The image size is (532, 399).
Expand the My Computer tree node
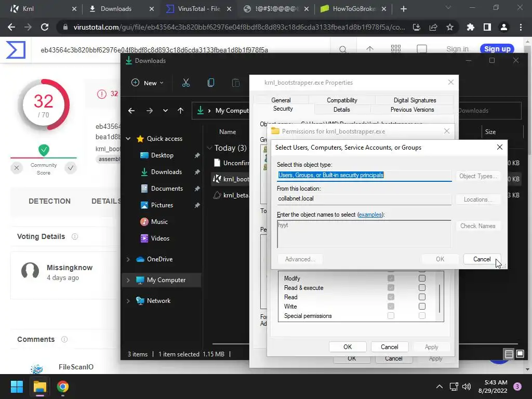click(128, 280)
